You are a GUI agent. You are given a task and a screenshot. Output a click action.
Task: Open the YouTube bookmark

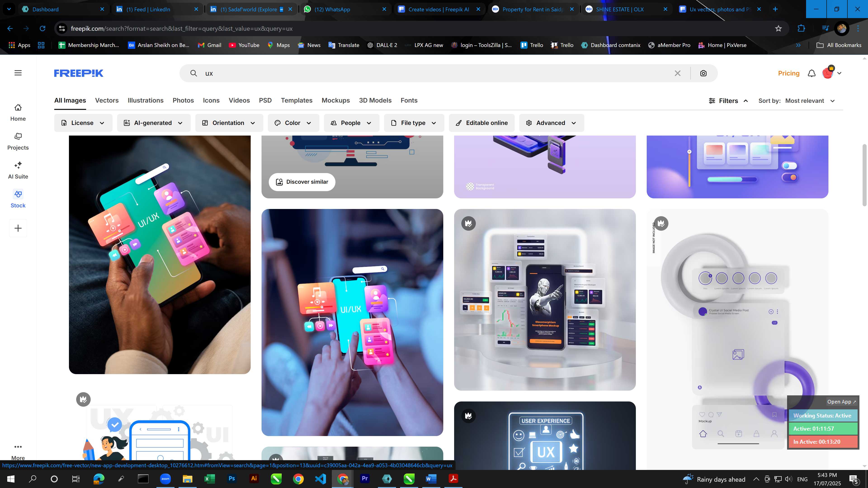pos(244,45)
